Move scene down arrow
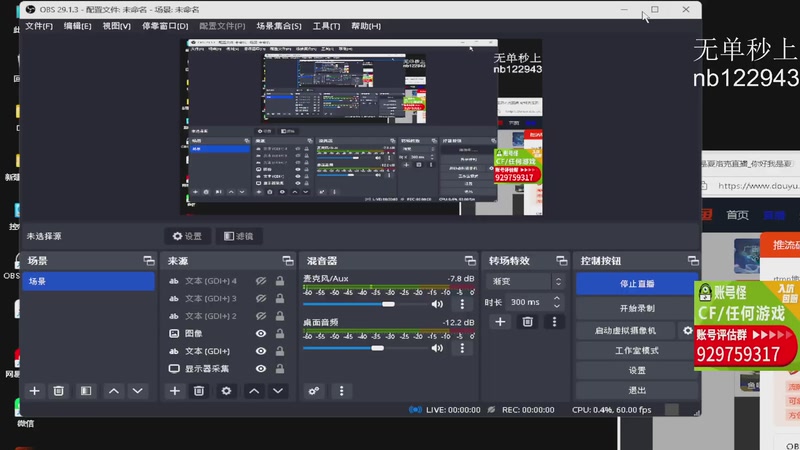The height and width of the screenshot is (450, 800). click(138, 391)
